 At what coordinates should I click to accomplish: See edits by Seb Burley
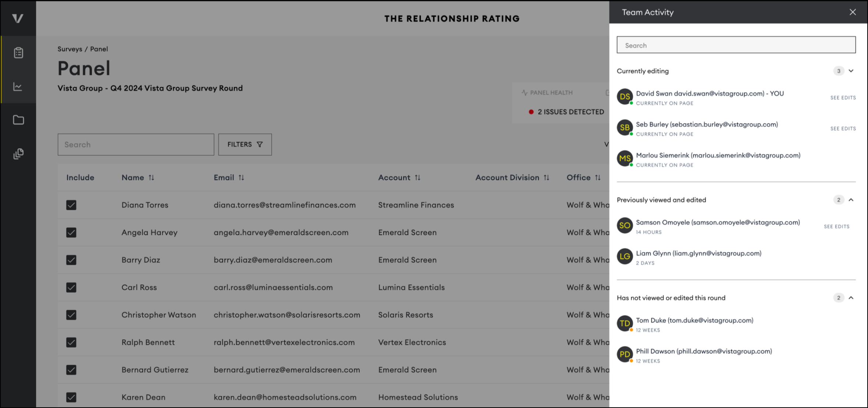pyautogui.click(x=843, y=129)
